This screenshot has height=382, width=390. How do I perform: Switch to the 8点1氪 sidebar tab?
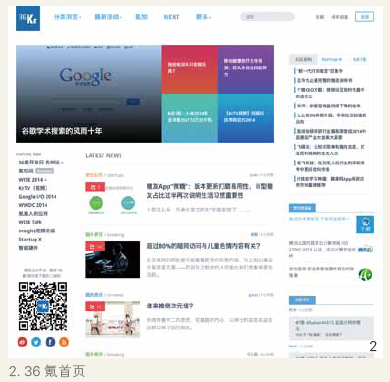pyautogui.click(x=359, y=59)
